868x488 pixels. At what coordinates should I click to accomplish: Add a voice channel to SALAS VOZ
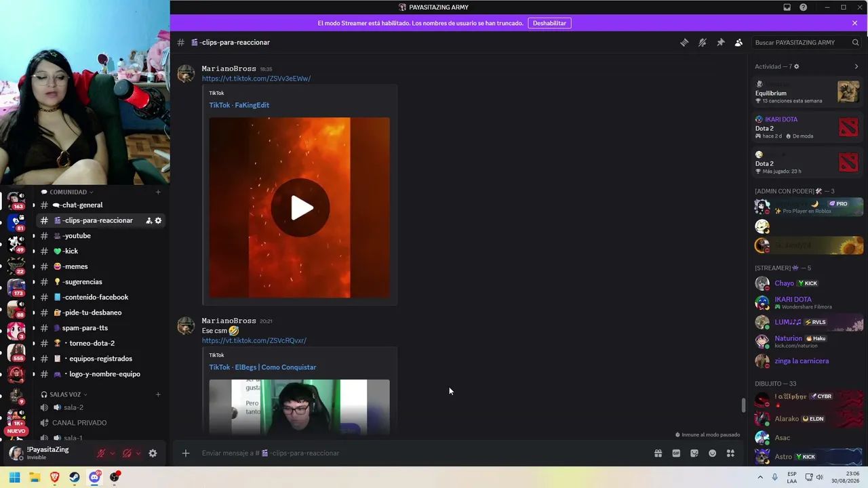coord(158,394)
